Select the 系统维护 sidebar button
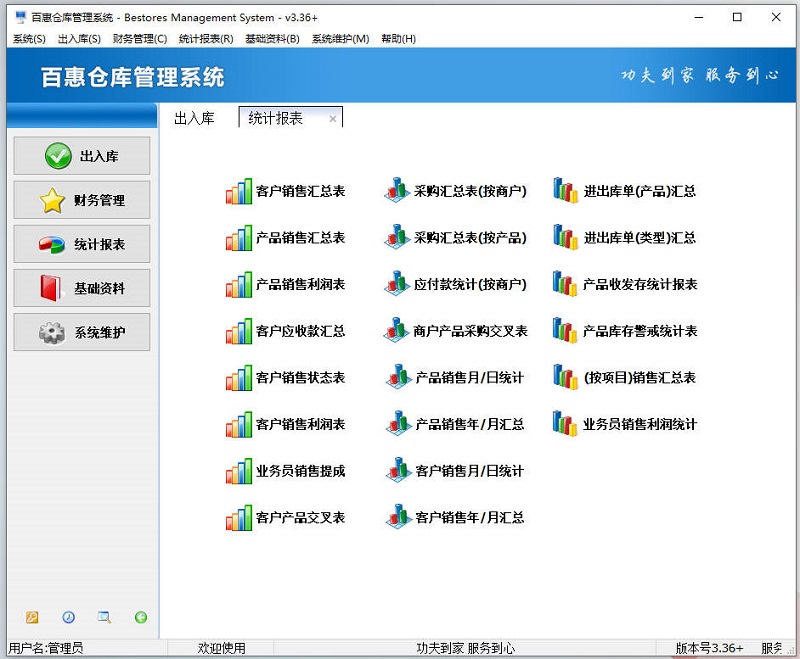The height and width of the screenshot is (659, 800). click(x=80, y=332)
